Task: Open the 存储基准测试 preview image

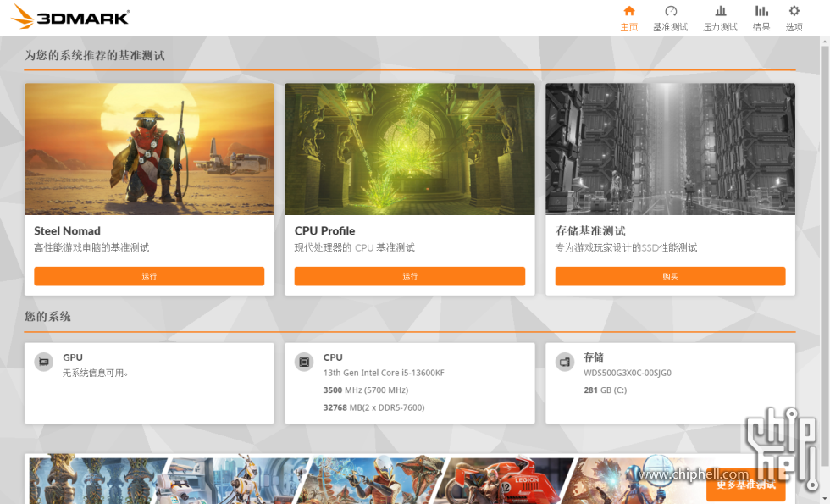Action: (x=670, y=149)
